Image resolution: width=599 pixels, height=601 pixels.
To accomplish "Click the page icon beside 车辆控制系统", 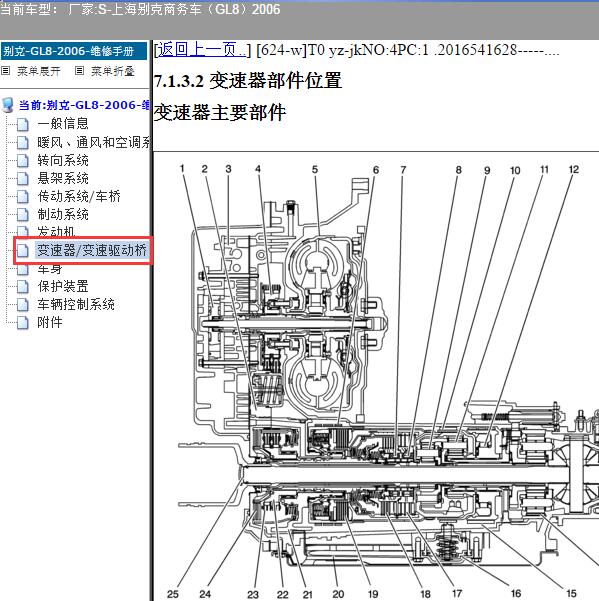I will coord(23,305).
